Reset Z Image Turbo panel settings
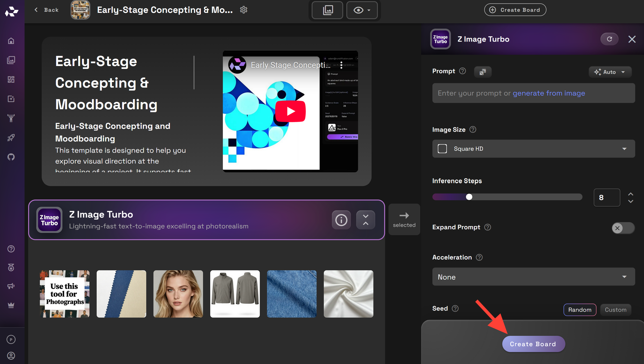Viewport: 644px width, 364px height. coord(609,39)
